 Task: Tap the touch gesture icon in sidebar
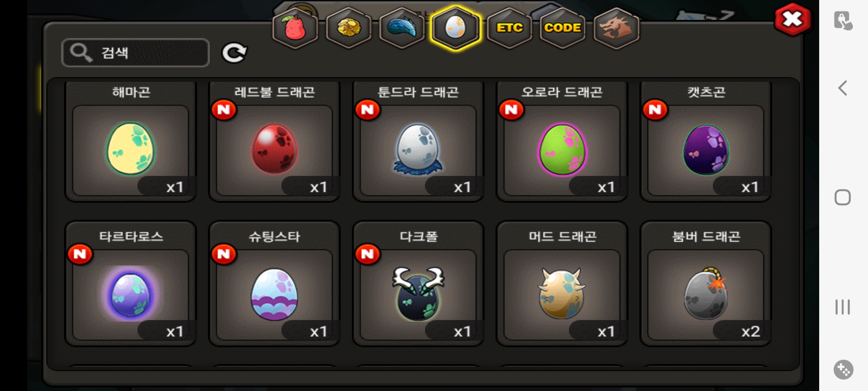point(843,21)
